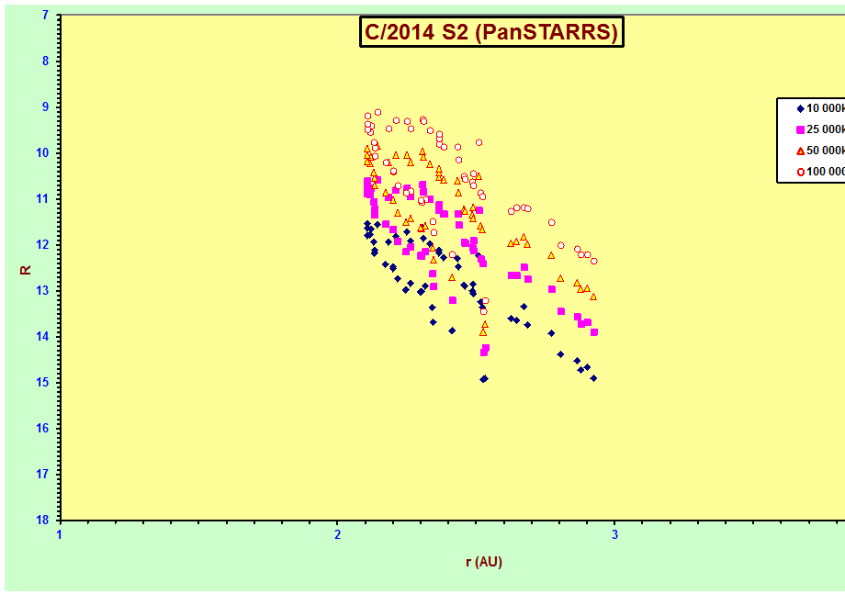This screenshot has width=845, height=616.
Task: Click x-axis tick label 1
Action: 60,534
